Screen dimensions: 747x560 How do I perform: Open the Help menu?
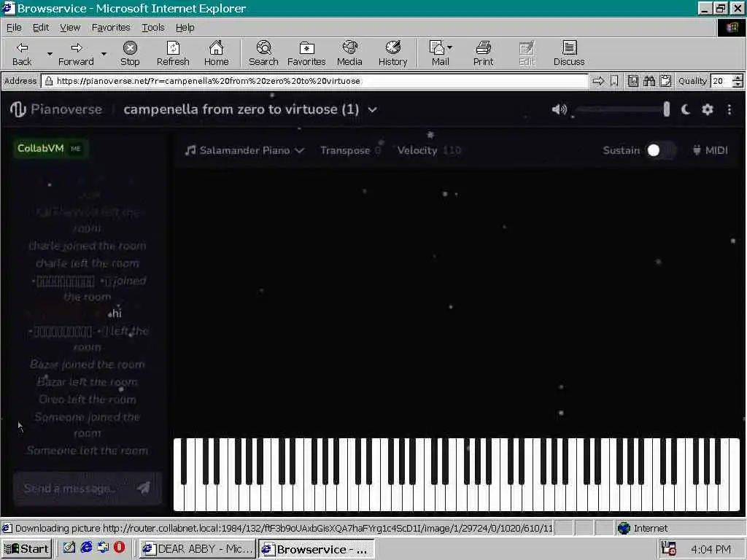pos(185,28)
